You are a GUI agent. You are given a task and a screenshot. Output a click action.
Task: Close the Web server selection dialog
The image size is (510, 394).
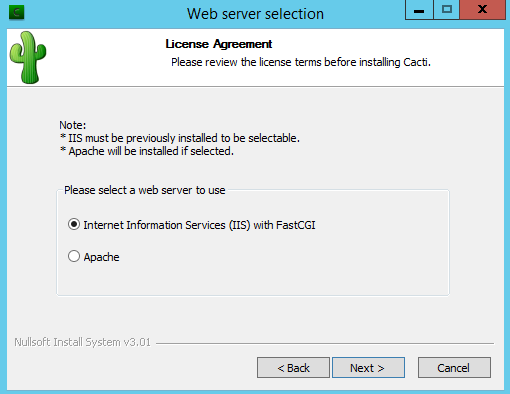coord(482,10)
